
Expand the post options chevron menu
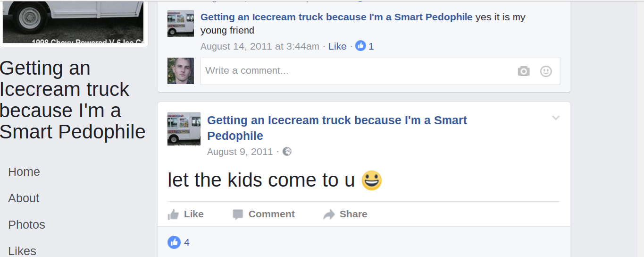(x=556, y=118)
